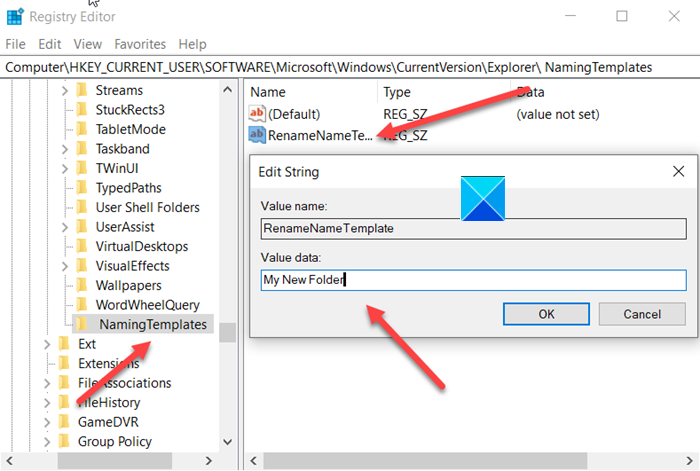Click the tree pane scroll down arrow
The image size is (700, 471).
click(x=227, y=442)
